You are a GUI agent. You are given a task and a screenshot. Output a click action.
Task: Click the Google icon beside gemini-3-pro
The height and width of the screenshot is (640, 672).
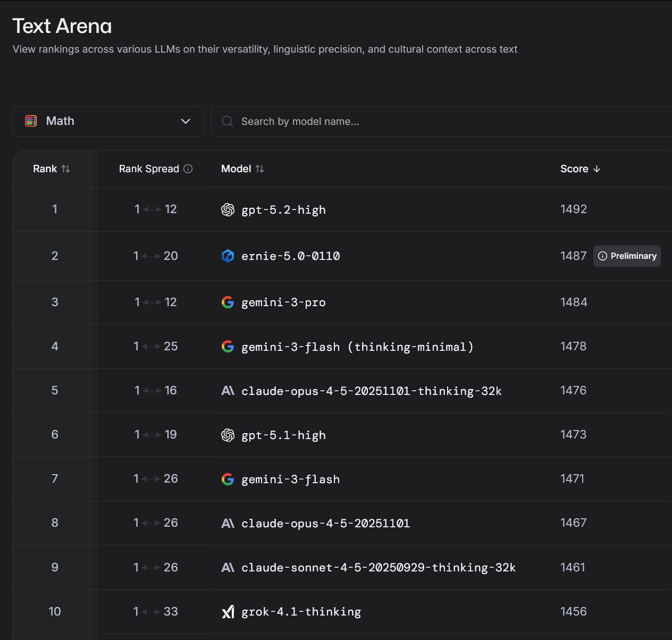(228, 302)
